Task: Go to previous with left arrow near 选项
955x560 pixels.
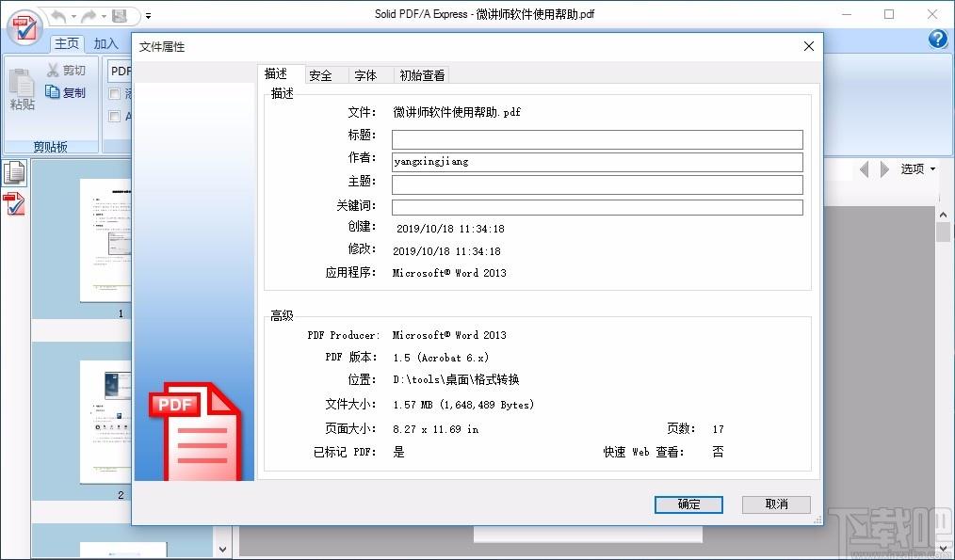Action: 864,169
